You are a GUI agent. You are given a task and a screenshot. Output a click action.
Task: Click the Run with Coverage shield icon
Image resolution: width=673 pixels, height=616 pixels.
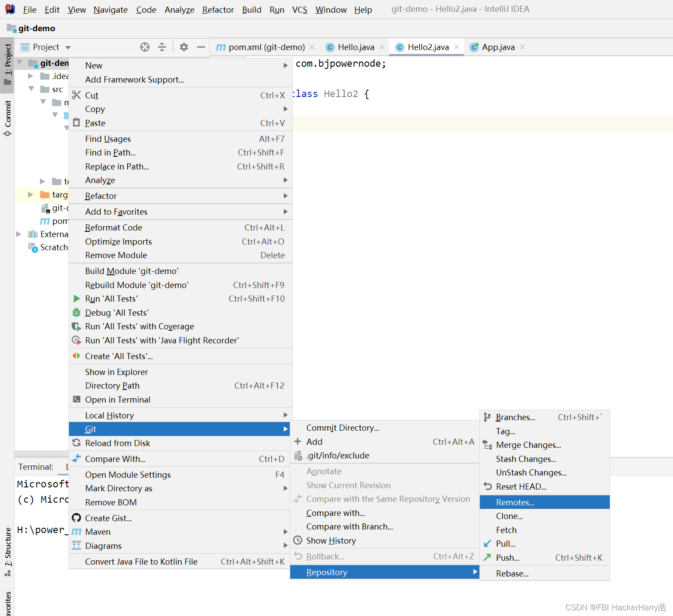click(x=76, y=326)
